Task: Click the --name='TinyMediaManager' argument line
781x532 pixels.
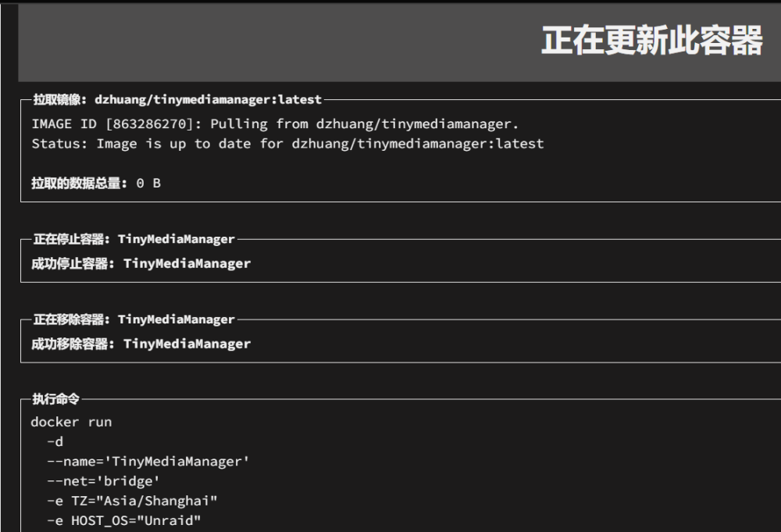Action: click(x=148, y=461)
